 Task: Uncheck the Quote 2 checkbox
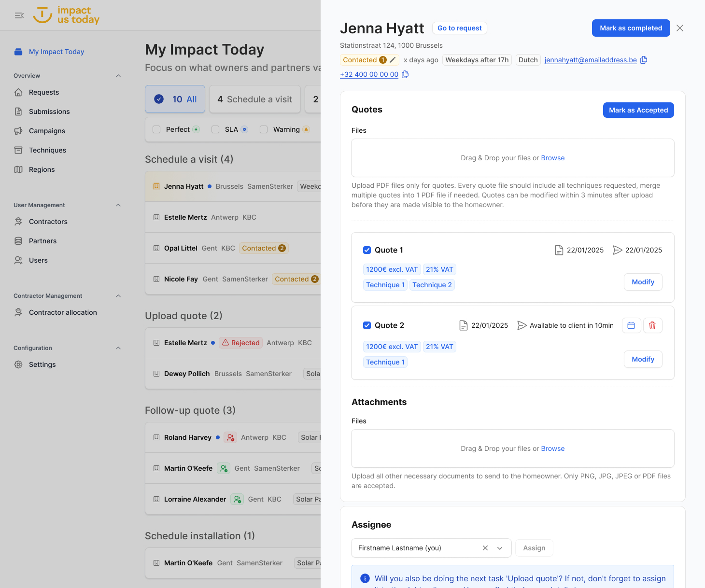click(367, 325)
